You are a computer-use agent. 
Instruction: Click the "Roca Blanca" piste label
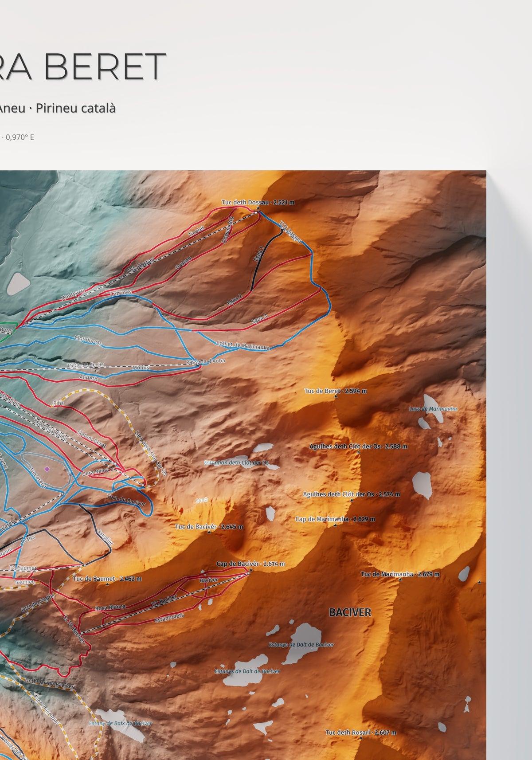coord(110,608)
